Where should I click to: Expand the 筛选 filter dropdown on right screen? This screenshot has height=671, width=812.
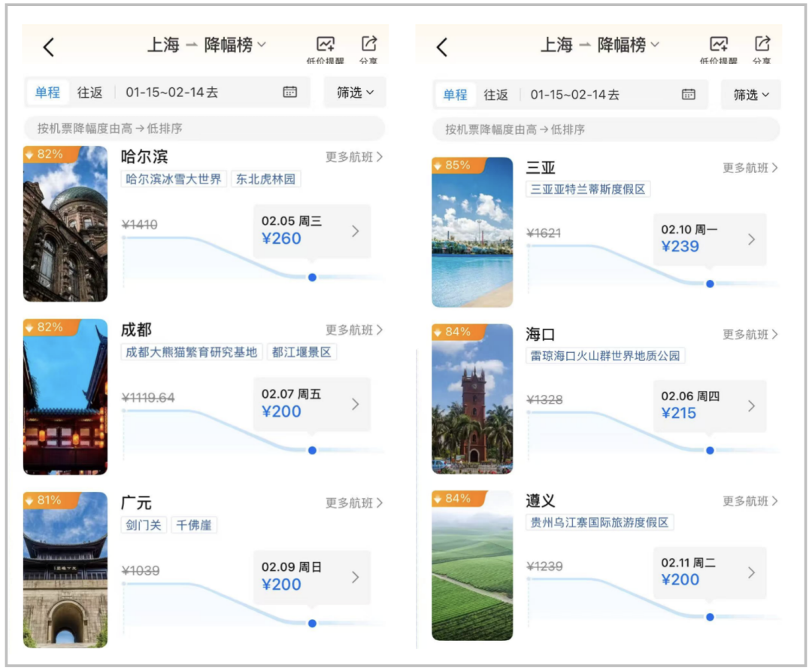tap(751, 95)
